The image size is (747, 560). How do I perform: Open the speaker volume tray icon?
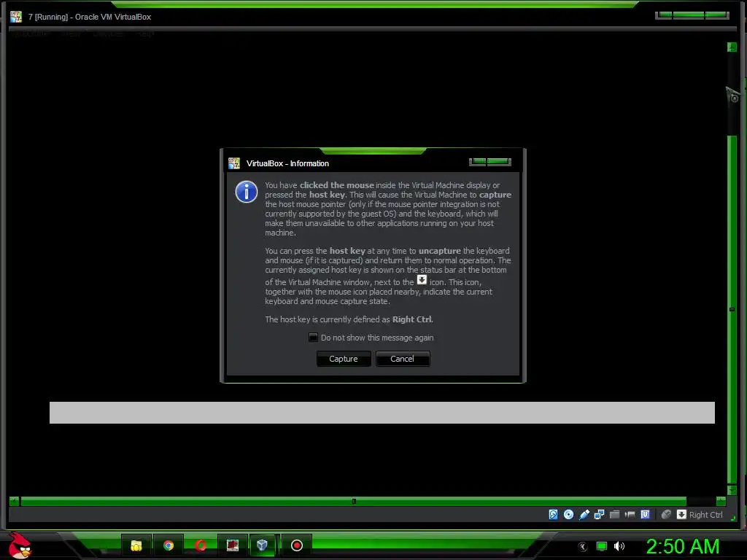pos(619,546)
